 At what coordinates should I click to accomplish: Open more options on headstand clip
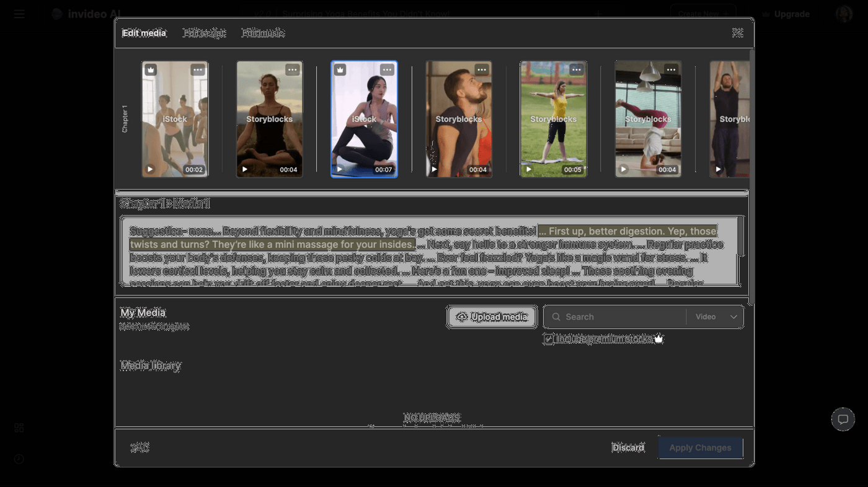[671, 70]
